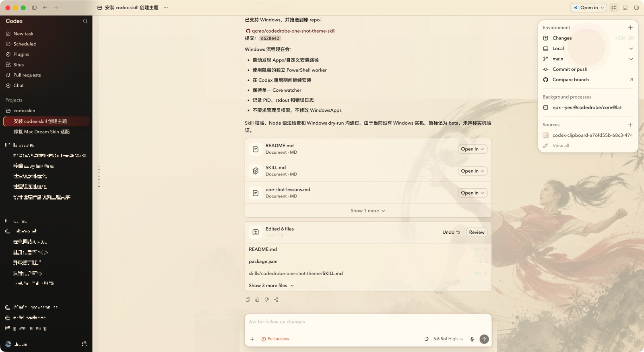644x352 pixels.
Task: Open the 5.6 Sol High model dropdown
Action: click(448, 339)
